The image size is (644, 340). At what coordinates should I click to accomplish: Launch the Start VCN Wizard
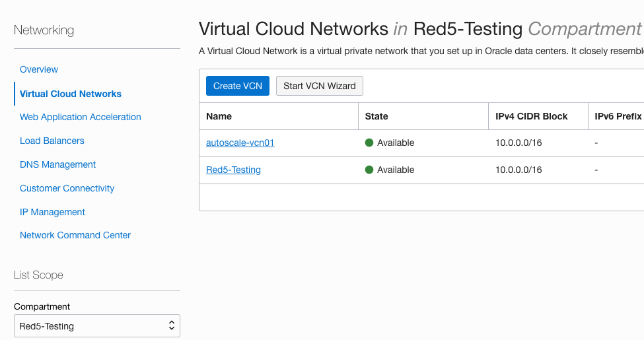point(320,86)
